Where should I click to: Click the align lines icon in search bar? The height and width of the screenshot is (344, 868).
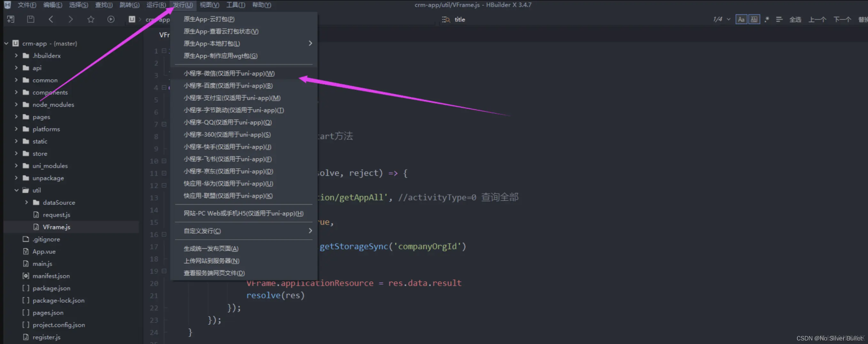pos(779,20)
